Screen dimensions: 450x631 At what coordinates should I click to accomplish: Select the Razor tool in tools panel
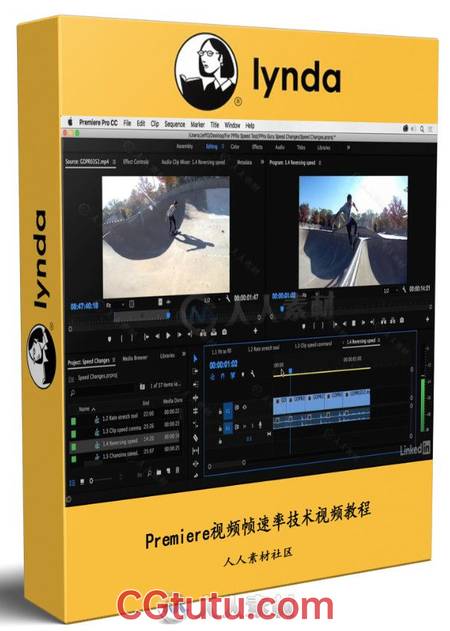pyautogui.click(x=196, y=438)
